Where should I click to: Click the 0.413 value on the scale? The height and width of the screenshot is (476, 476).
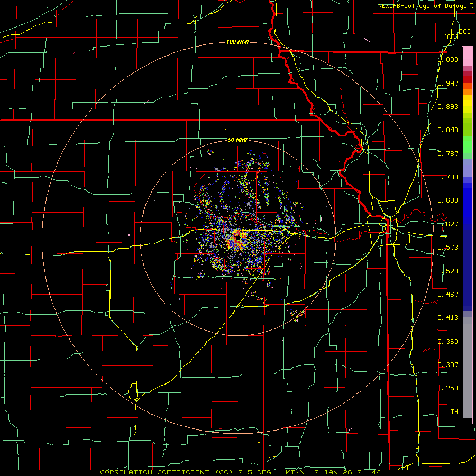(448, 318)
